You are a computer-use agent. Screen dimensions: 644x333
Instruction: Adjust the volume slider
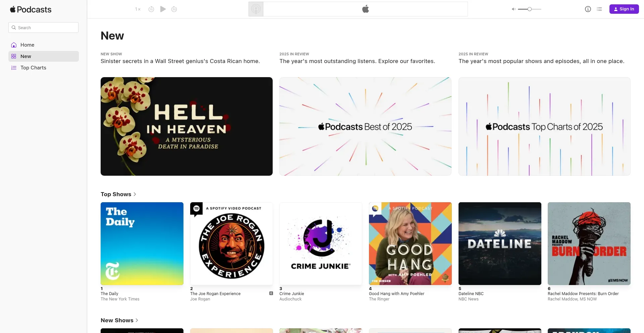[x=529, y=9]
